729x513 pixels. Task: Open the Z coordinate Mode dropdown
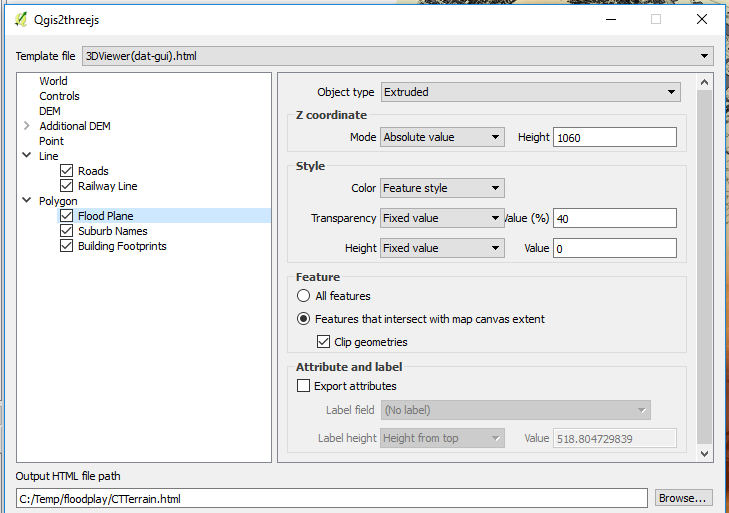pos(442,137)
